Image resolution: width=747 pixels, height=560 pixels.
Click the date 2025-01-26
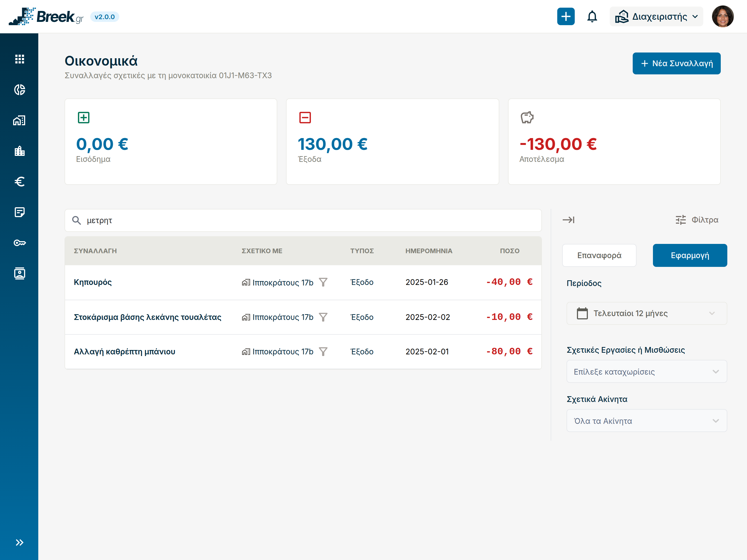427,282
